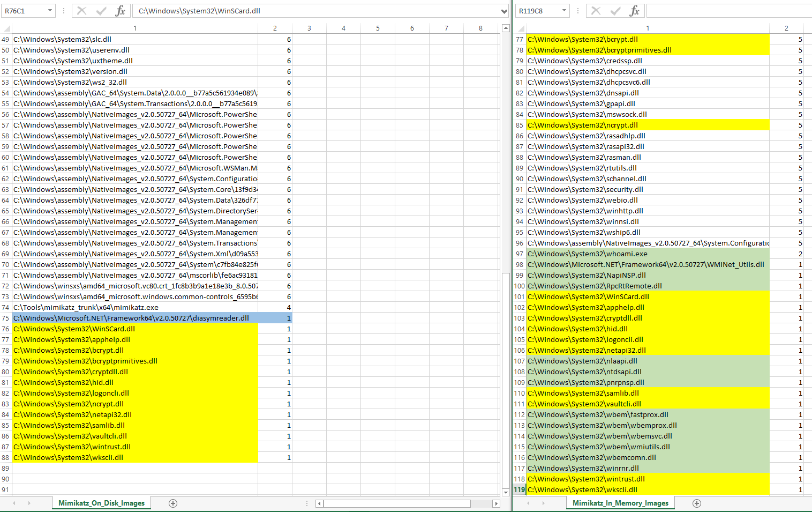Select column 1 header in right pane
This screenshot has width=812, height=512.
(x=648, y=28)
